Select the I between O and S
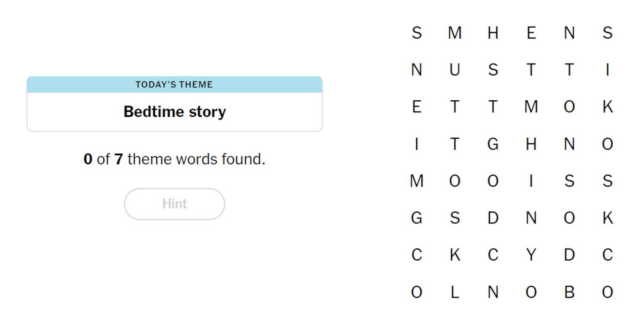 [x=531, y=181]
